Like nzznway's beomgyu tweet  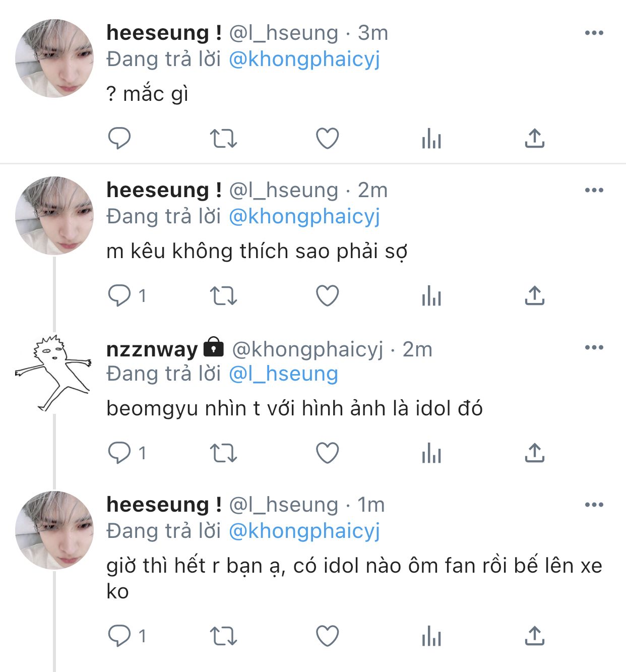click(x=327, y=453)
